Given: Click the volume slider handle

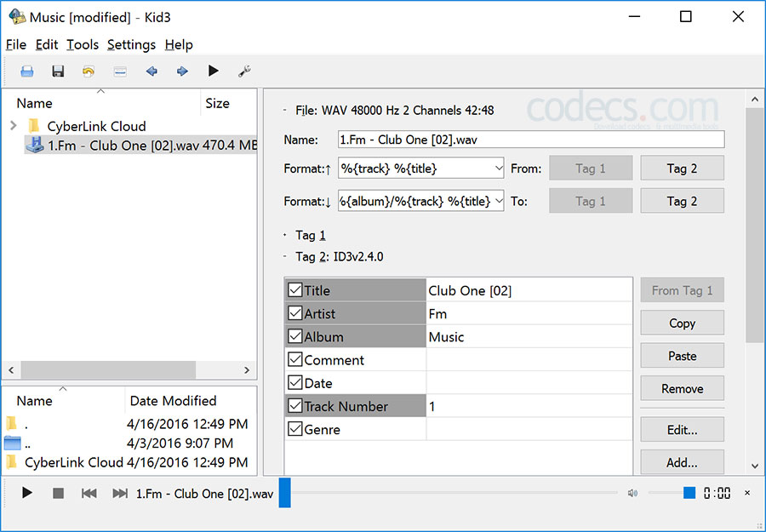Looking at the screenshot, I should pos(689,493).
